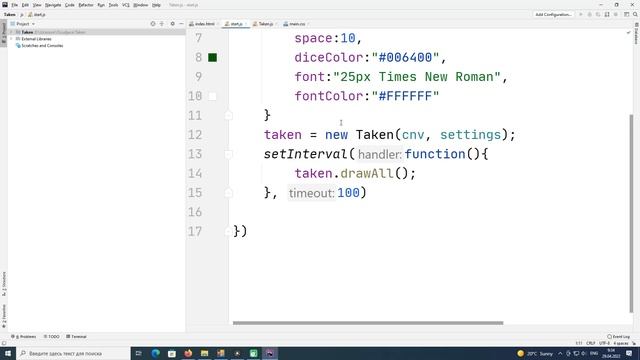Toggle the Project side tool window tab
Screen dimensions: 640x360
pos(4,33)
